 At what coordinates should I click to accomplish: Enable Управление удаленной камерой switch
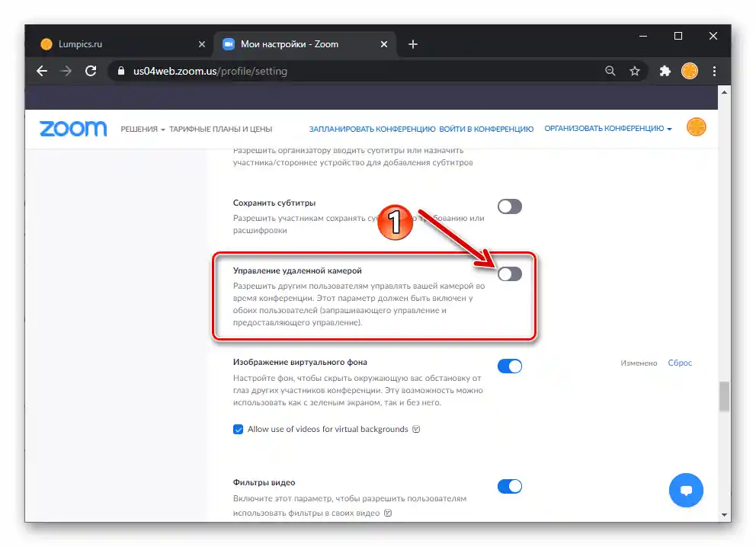pos(510,274)
